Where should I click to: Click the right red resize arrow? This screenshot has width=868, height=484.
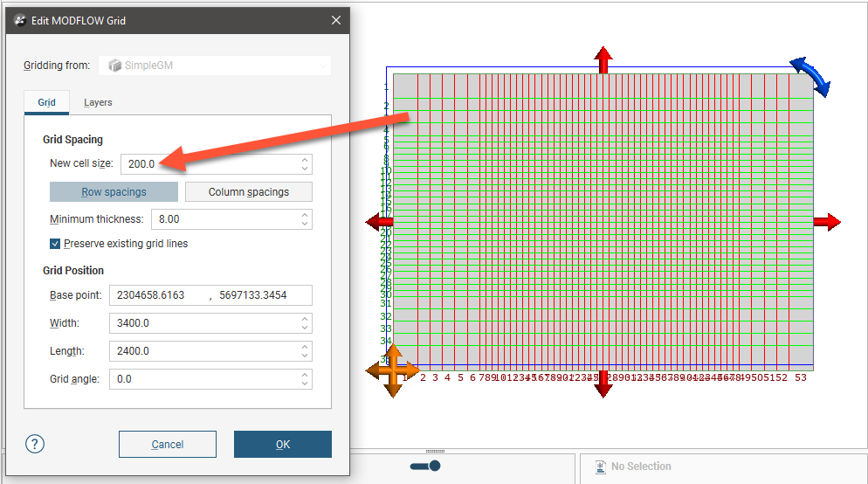[826, 222]
